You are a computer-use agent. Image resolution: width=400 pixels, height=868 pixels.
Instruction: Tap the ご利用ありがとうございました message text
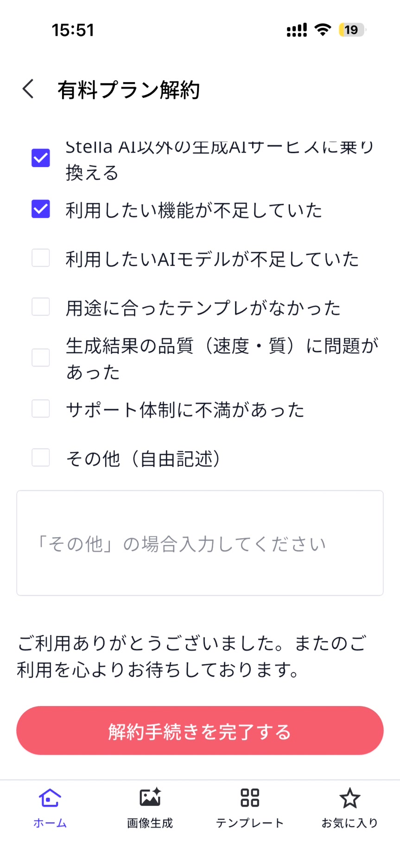coord(191,656)
